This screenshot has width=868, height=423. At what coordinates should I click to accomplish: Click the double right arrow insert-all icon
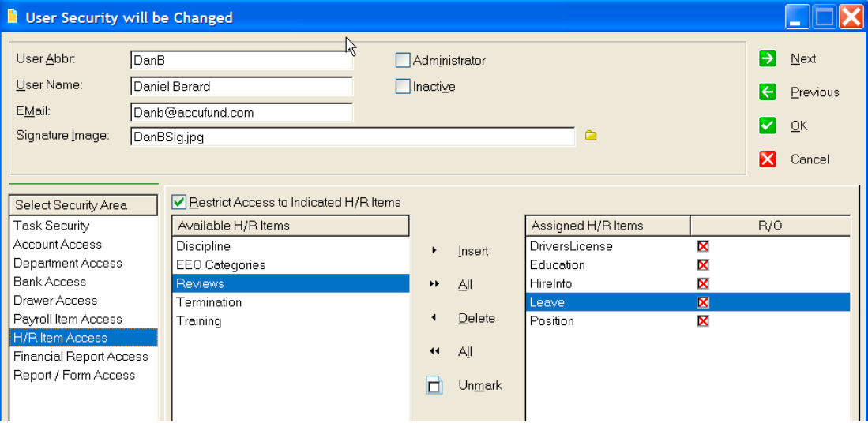tap(434, 284)
